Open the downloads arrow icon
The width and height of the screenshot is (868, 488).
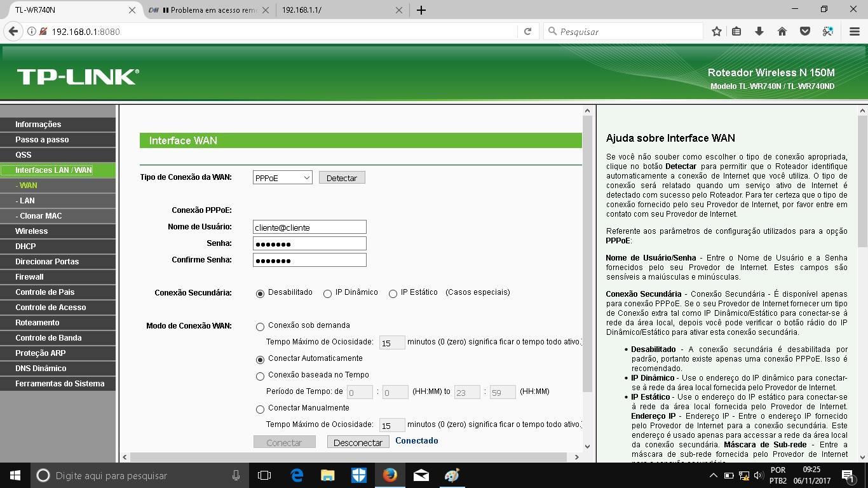pyautogui.click(x=759, y=31)
